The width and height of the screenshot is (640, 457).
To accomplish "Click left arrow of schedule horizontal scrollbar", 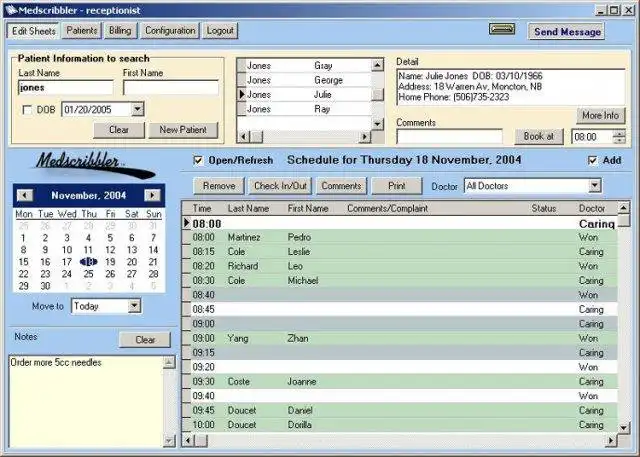I will point(188,440).
